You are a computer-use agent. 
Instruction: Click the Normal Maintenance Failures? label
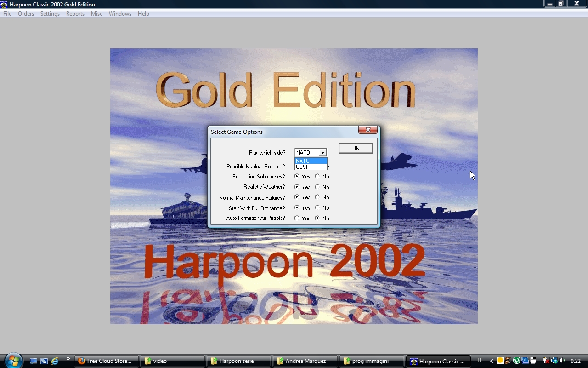pyautogui.click(x=252, y=198)
